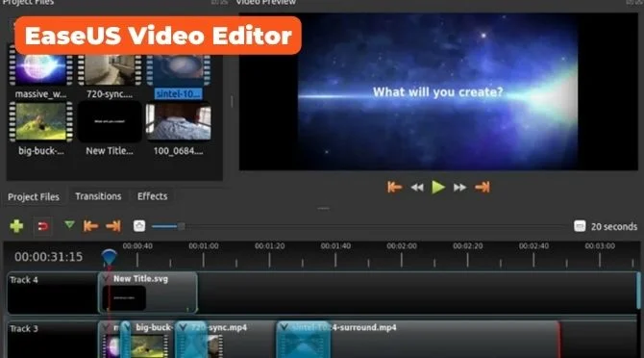Image resolution: width=644 pixels, height=358 pixels.
Task: Click the 00:01:00 mark on timeline ruler
Action: point(204,246)
